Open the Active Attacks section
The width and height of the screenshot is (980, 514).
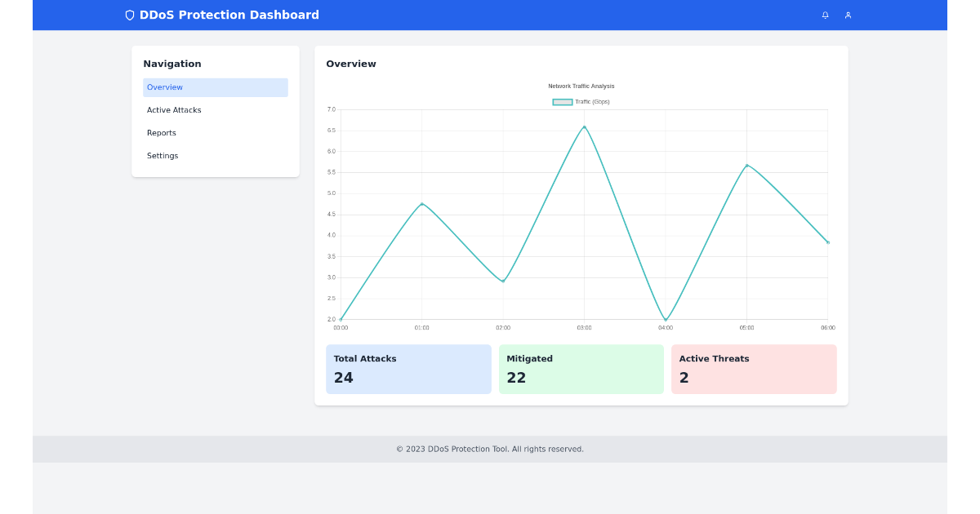tap(174, 109)
